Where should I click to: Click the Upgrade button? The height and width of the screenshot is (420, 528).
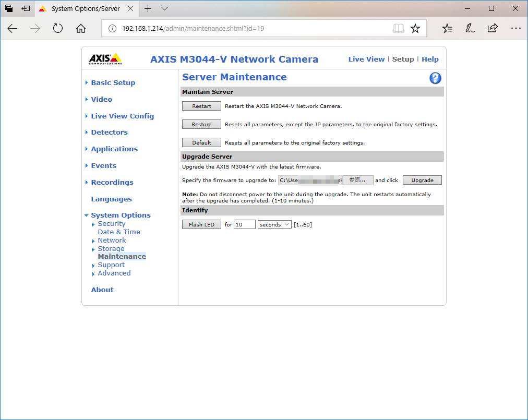(422, 180)
